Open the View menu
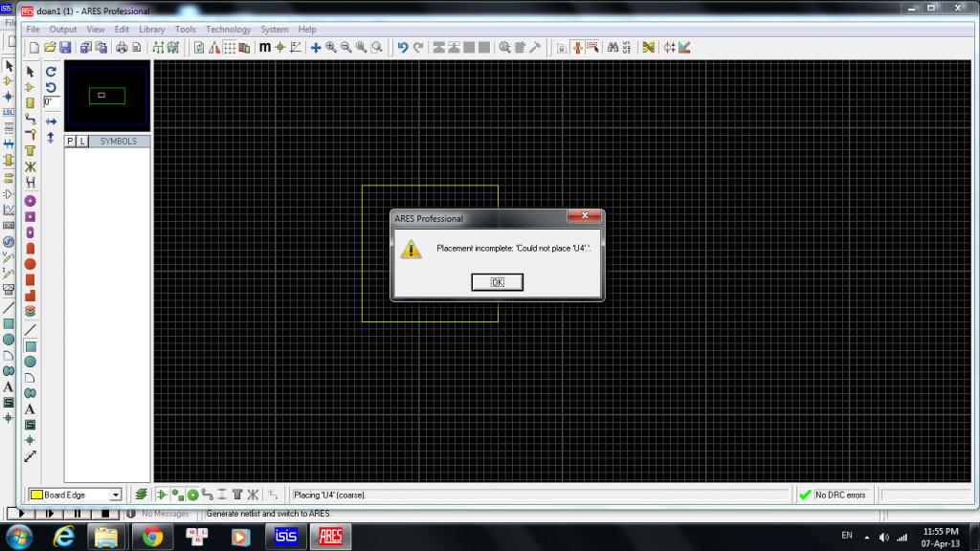The image size is (980, 551). click(96, 30)
